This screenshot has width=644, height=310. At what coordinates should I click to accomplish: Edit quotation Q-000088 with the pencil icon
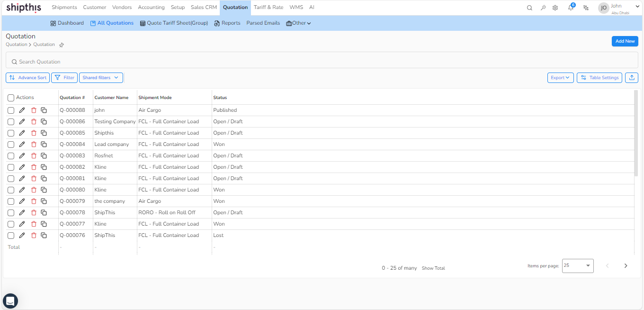pyautogui.click(x=22, y=110)
